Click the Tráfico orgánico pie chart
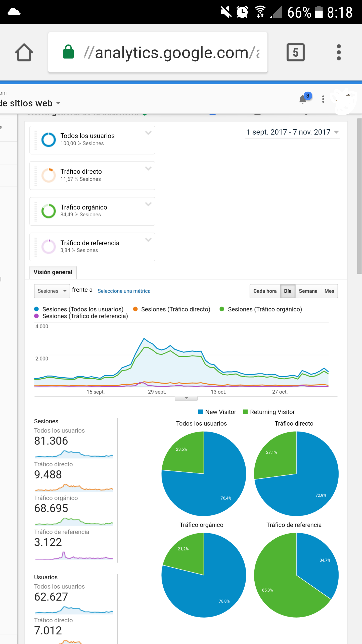362x644 pixels. point(204,575)
